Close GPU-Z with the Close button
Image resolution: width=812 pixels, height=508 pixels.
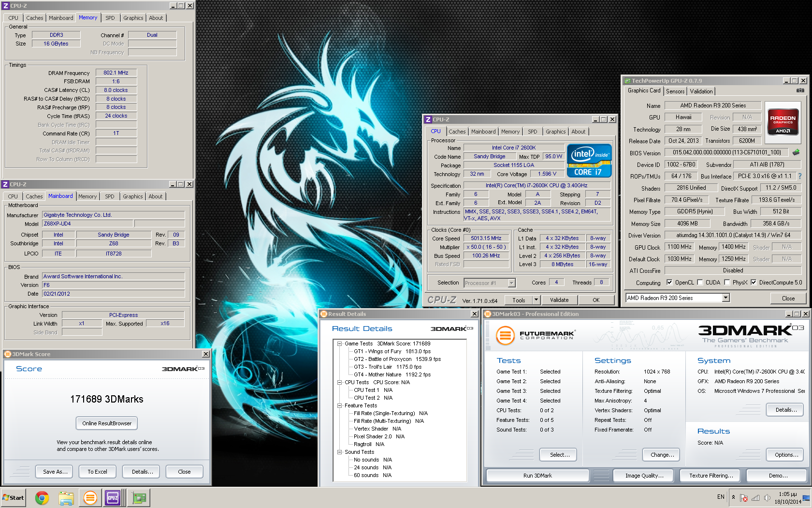tap(788, 299)
